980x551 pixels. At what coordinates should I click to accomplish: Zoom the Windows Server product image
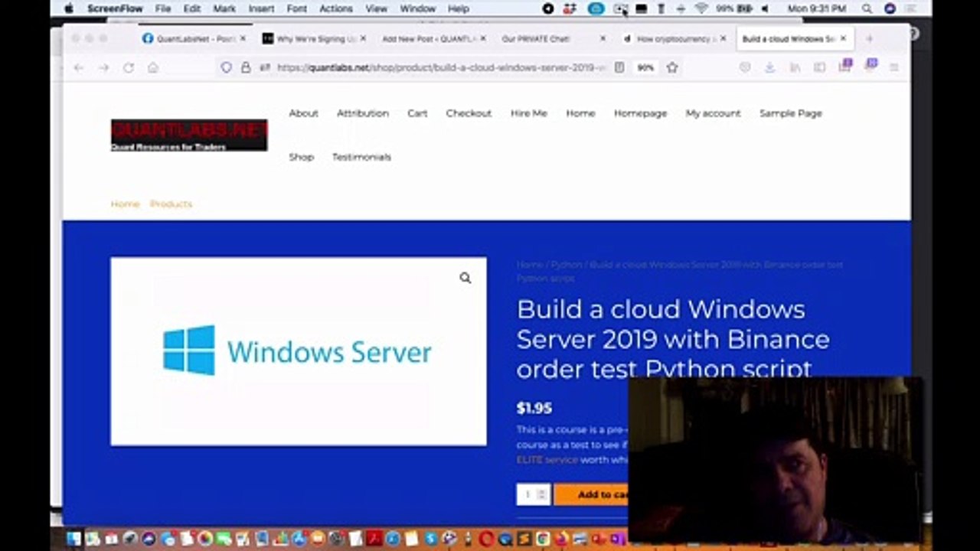(x=465, y=278)
